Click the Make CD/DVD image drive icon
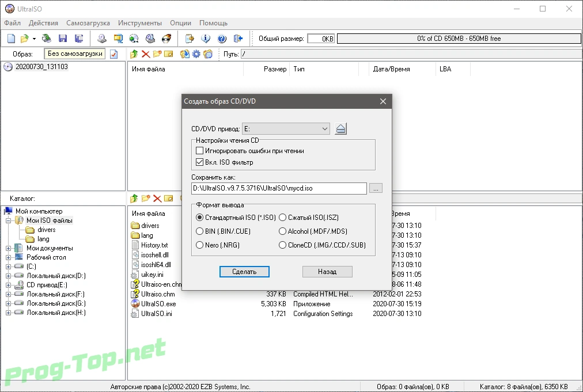Image resolution: width=583 pixels, height=392 pixels. tap(101, 38)
